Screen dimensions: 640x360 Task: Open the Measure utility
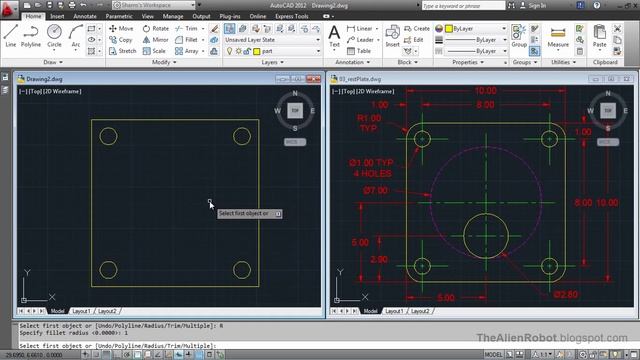coord(558,37)
